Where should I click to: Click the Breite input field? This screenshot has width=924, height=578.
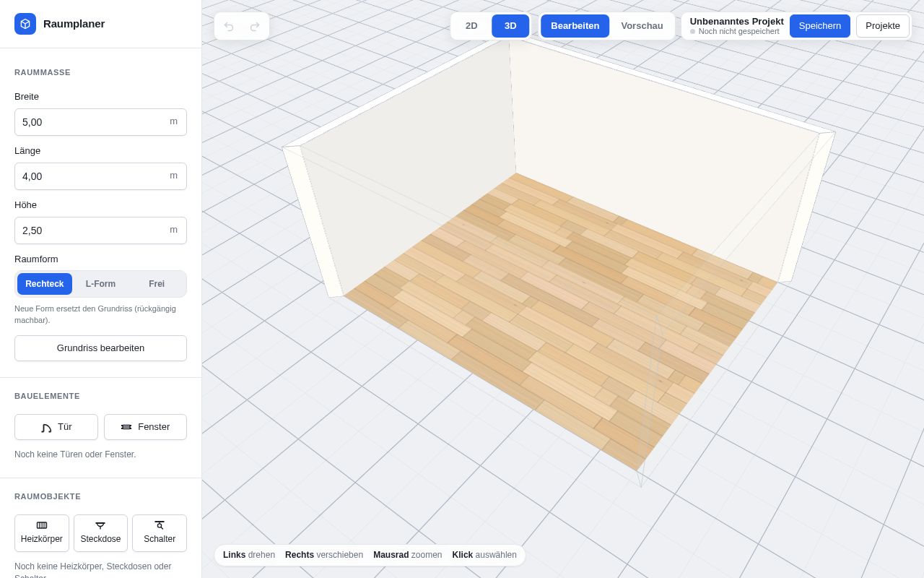pos(100,122)
